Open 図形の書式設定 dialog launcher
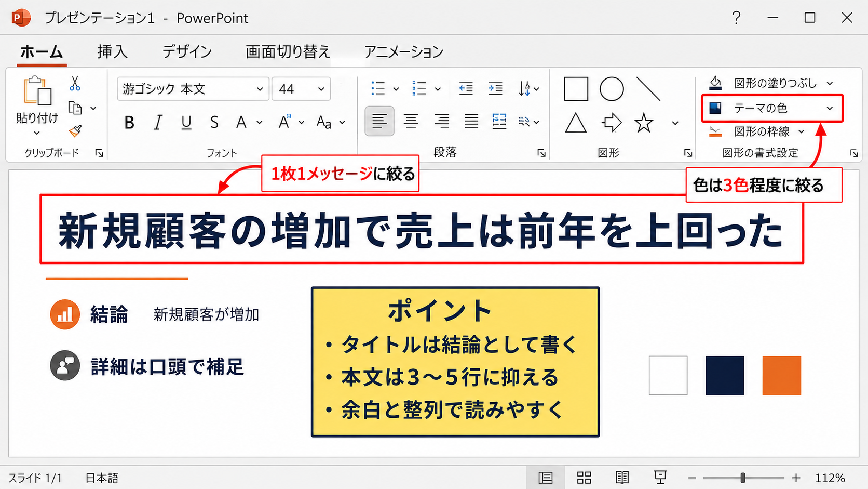This screenshot has width=868, height=489. point(854,153)
